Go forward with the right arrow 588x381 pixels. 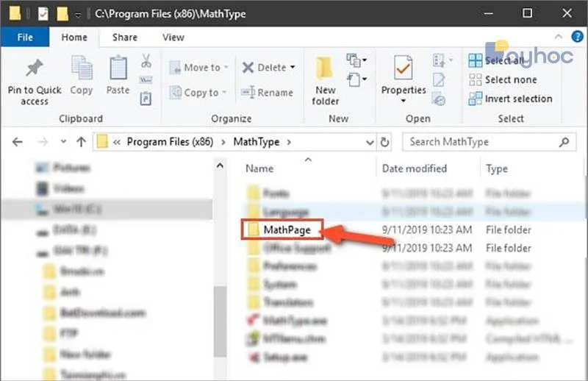(43, 142)
